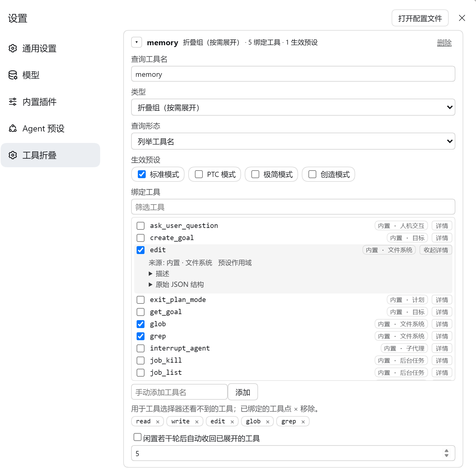Remove the read tool tag
Screen dimensions: 476x471
158,422
